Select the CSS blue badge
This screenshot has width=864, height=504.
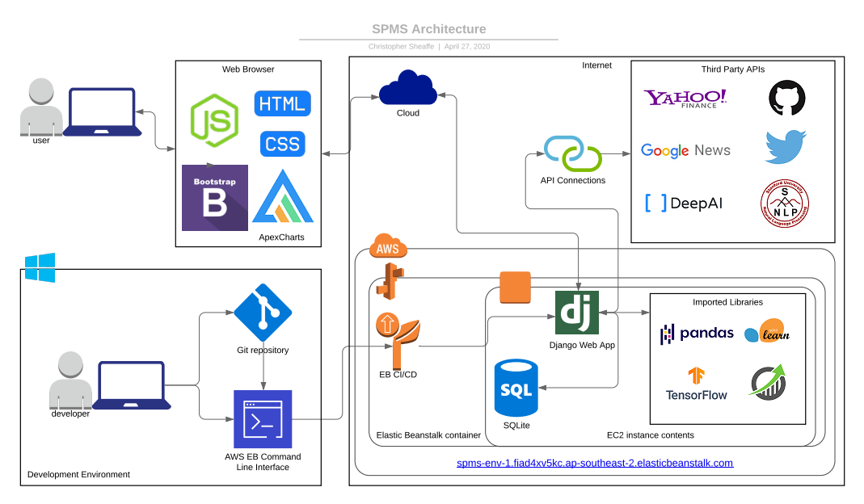click(x=282, y=144)
